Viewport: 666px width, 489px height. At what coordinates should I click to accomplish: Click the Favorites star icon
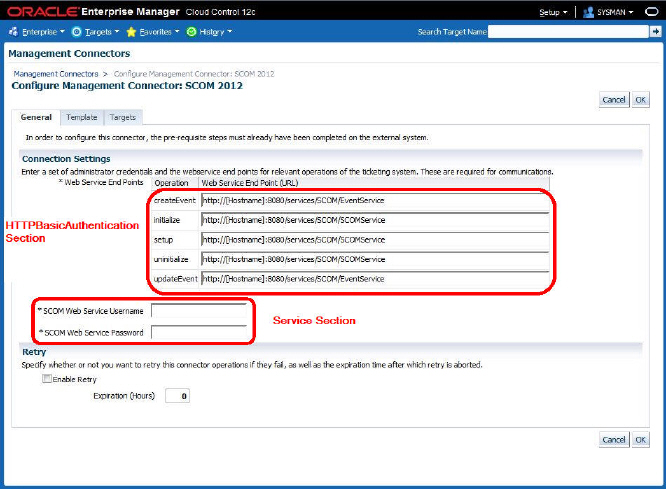131,32
